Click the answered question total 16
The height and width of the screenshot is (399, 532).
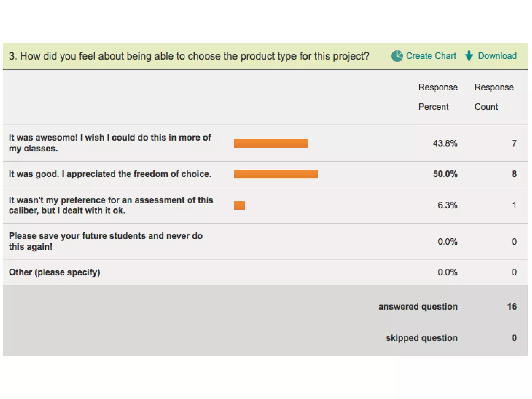click(512, 307)
